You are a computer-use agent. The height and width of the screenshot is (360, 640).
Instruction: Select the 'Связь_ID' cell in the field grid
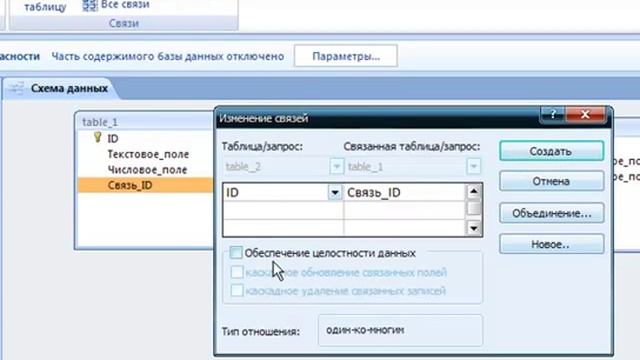[405, 193]
